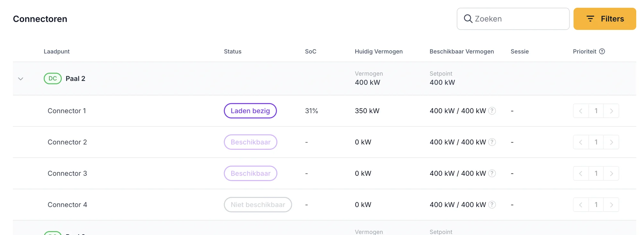Open Connector 3 available power help icon
644x235 pixels.
tap(492, 173)
